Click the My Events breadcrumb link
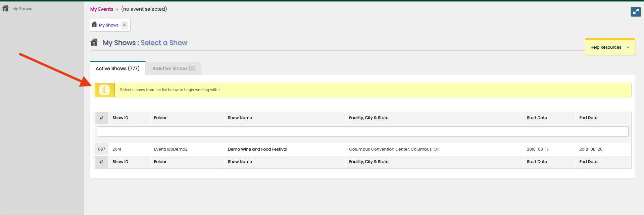This screenshot has height=215, width=644. [102, 9]
